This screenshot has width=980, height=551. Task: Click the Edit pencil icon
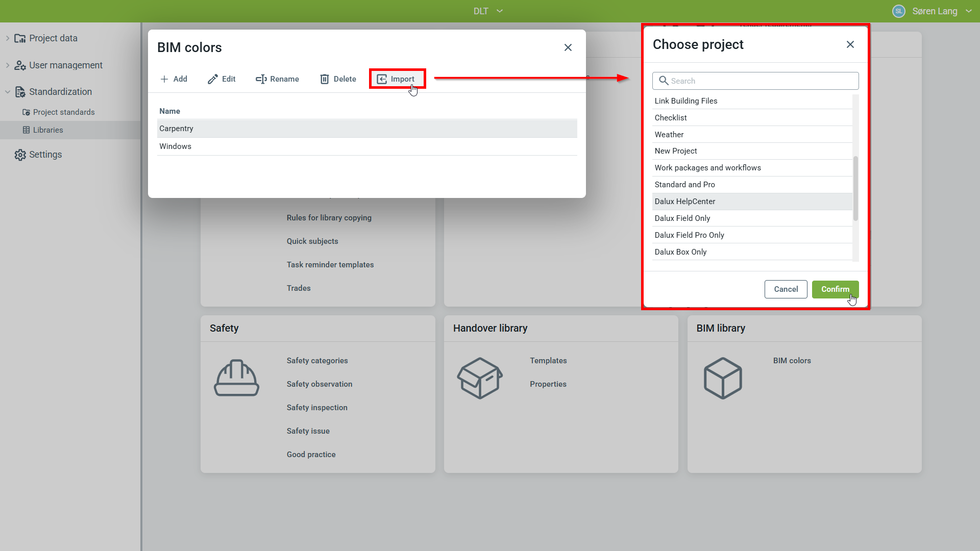(212, 79)
